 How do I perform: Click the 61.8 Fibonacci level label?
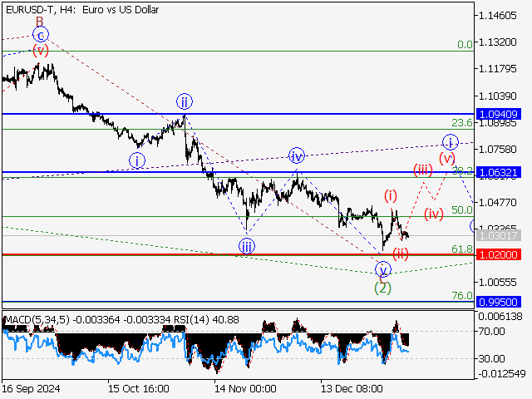click(461, 249)
